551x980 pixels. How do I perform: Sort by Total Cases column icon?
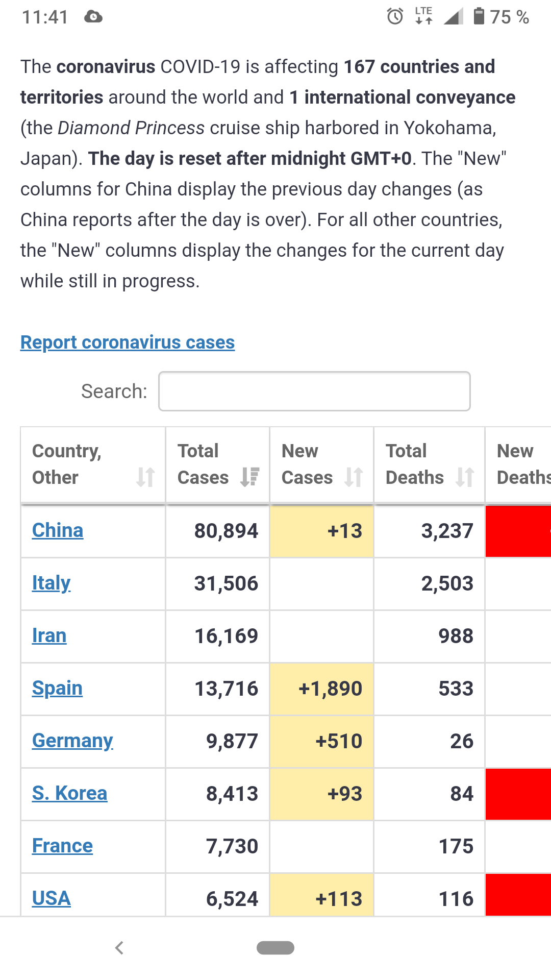250,477
